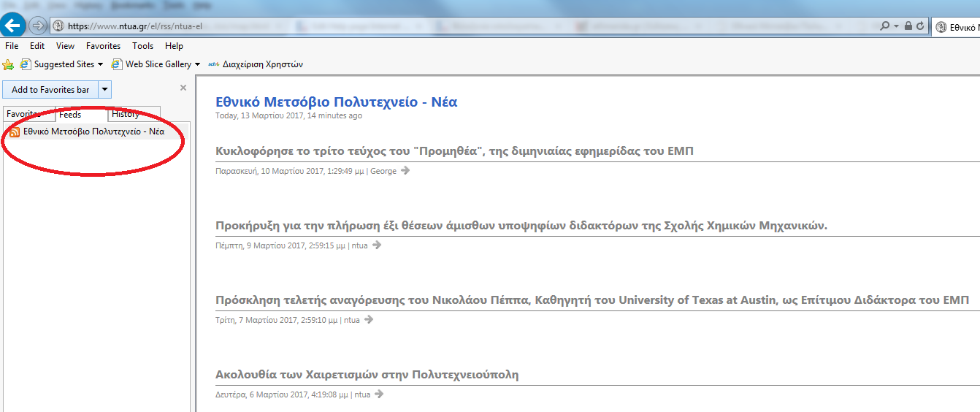Open the Προκήρυξη doctoral positions headline
This screenshot has height=412, width=980.
[x=521, y=226]
